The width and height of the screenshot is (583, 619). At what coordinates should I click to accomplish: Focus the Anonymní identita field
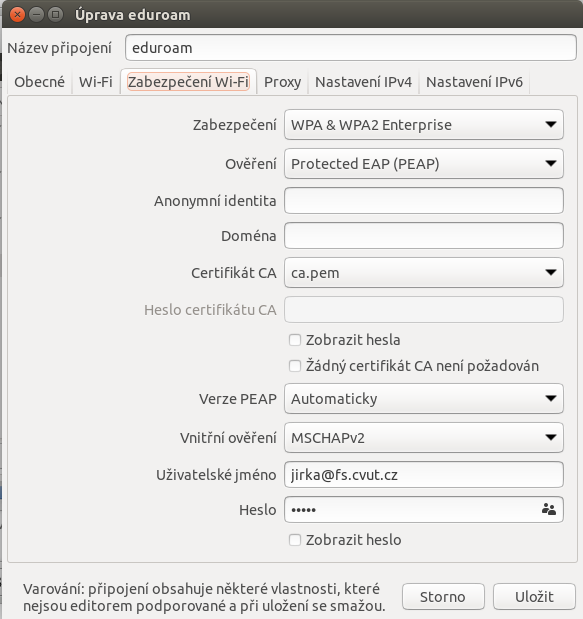(424, 201)
